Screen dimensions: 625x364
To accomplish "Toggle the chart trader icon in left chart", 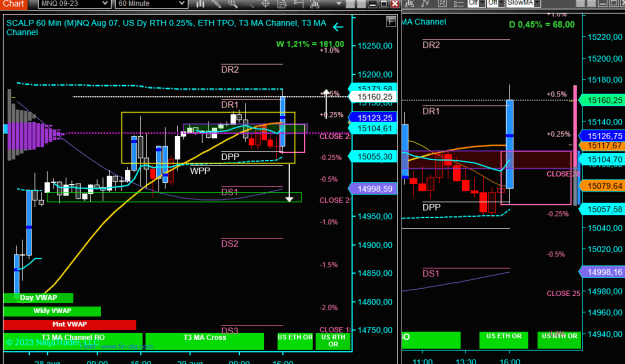I will [x=298, y=4].
